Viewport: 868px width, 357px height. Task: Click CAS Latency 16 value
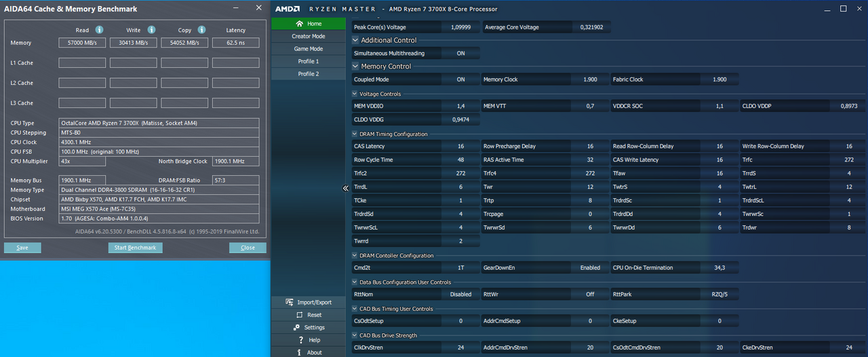click(461, 146)
